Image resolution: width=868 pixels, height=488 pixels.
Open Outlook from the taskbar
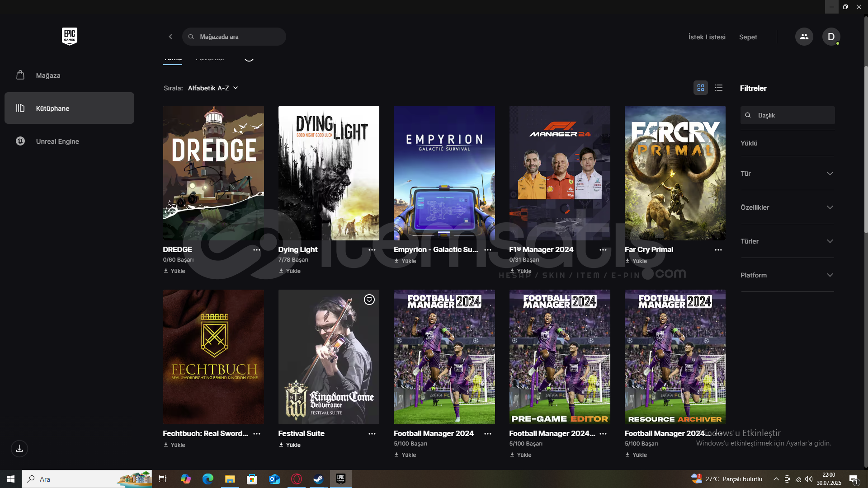pos(274,479)
